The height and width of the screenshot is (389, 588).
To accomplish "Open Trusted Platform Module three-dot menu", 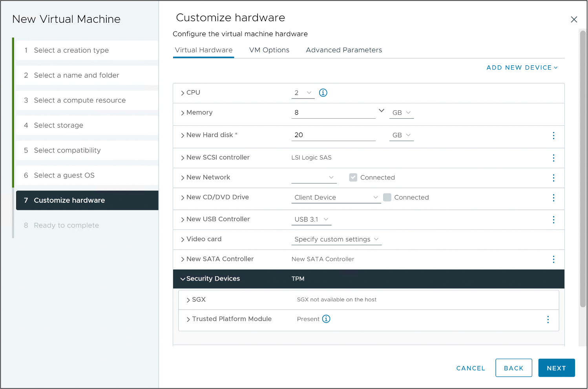I will pos(548,319).
